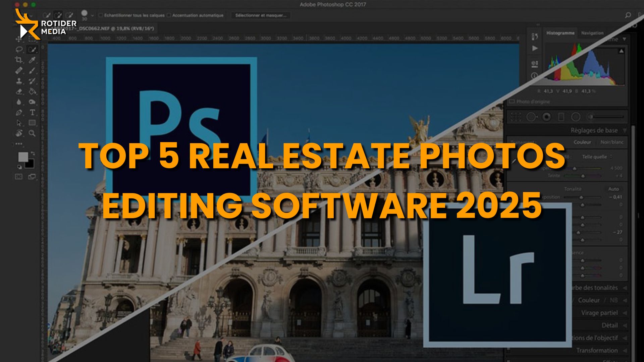Image resolution: width=644 pixels, height=362 pixels.
Task: Click the Actions play icon in panel dock
Action: tap(535, 49)
